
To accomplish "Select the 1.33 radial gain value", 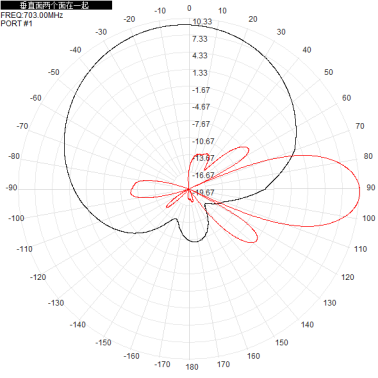I will point(200,73).
